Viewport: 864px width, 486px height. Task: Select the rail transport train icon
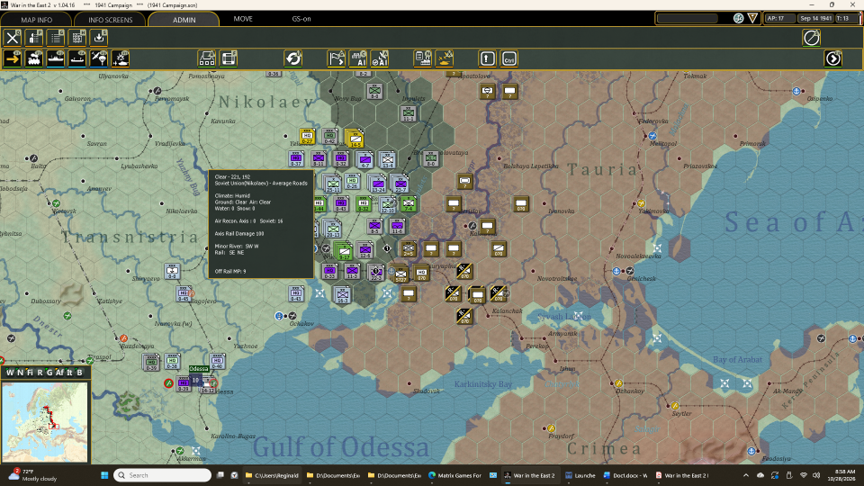34,58
